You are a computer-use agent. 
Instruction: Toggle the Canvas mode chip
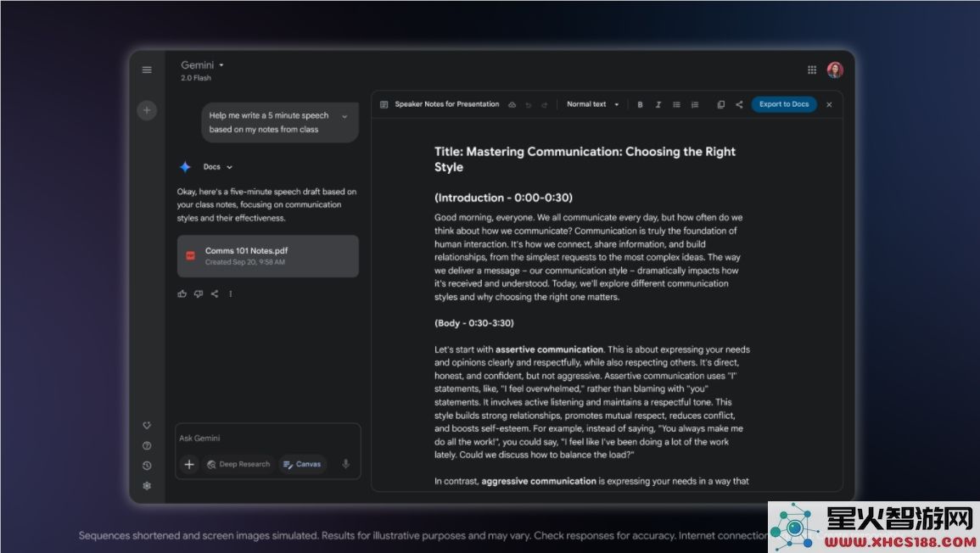point(302,464)
